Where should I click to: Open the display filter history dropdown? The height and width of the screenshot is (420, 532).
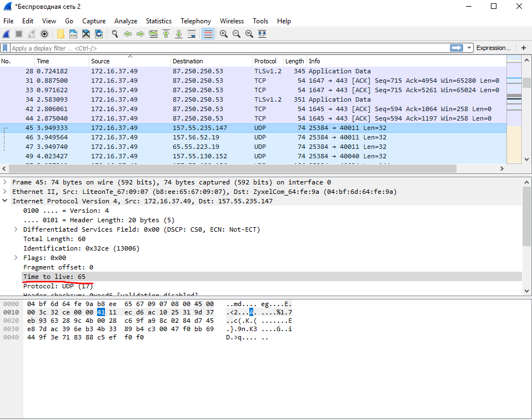469,48
